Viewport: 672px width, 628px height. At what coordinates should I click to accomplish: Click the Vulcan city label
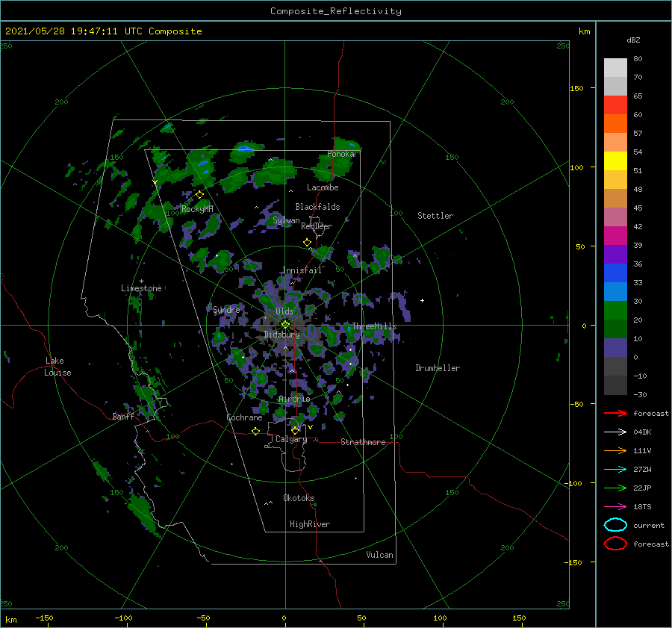click(x=380, y=555)
